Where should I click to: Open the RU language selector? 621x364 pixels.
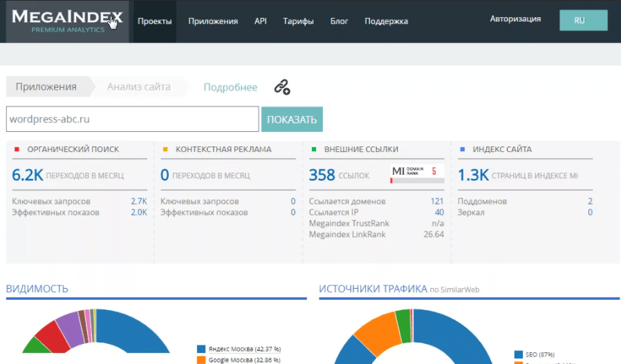[583, 20]
